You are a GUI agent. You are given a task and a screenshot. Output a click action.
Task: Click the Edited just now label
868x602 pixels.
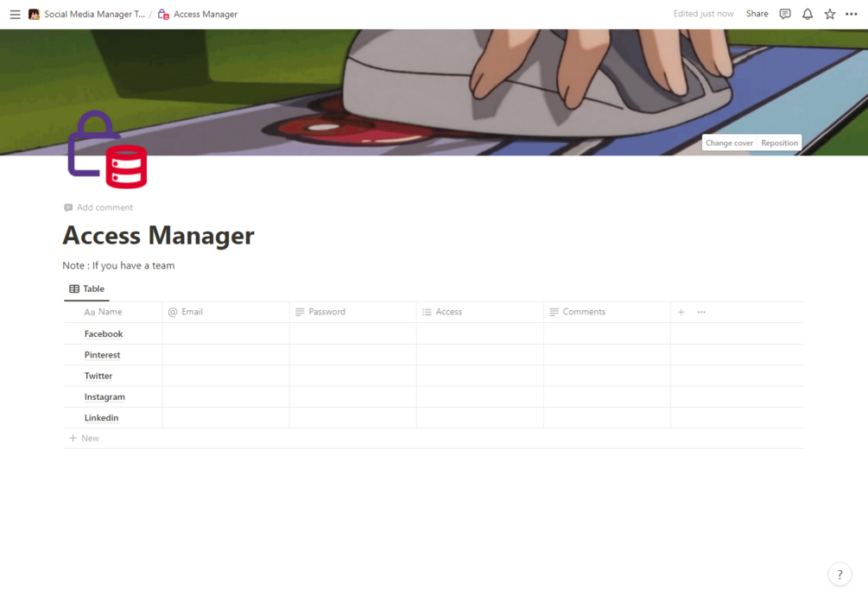tap(703, 14)
